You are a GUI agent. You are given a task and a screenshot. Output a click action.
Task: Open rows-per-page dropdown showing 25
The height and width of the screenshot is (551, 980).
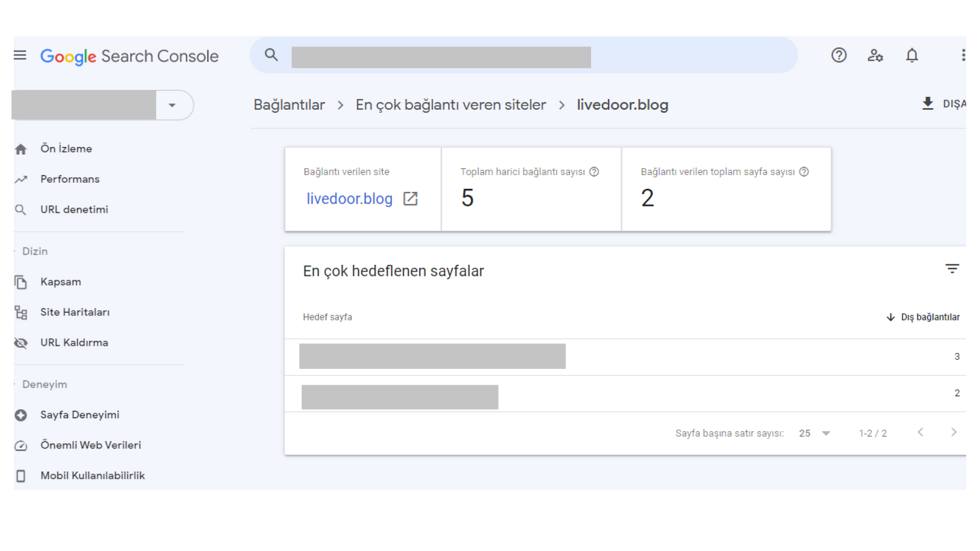pos(815,433)
